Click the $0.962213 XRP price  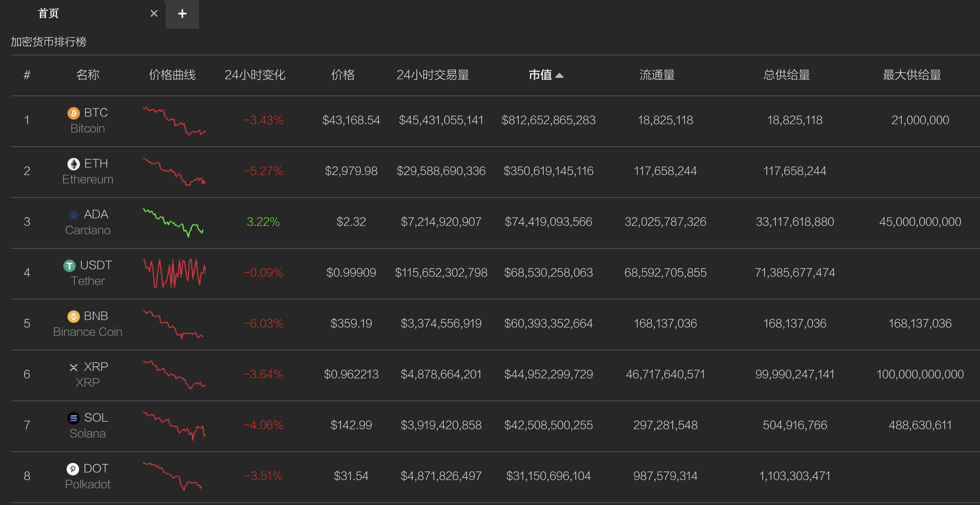[351, 375]
